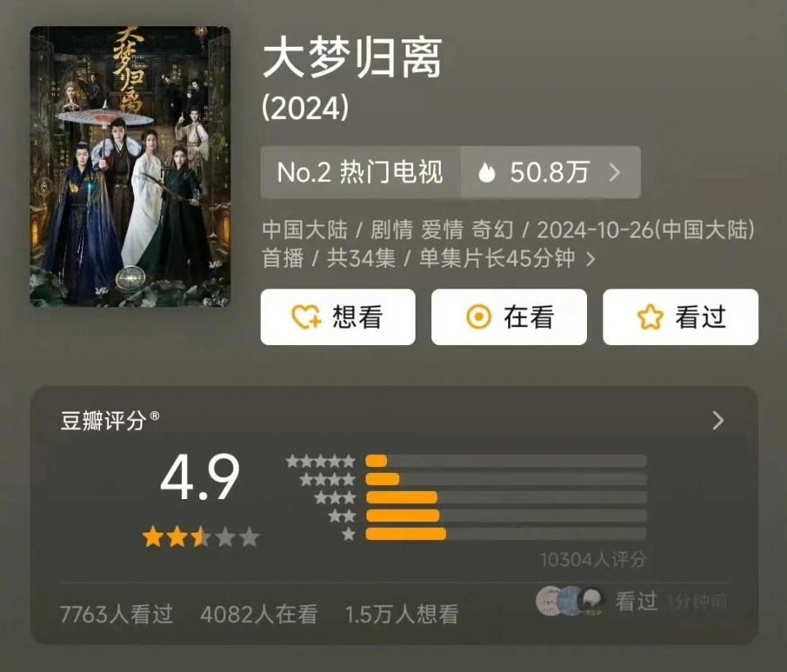Image resolution: width=787 pixels, height=672 pixels.
Task: Click the orange rating stars under 4.9
Action: pyautogui.click(x=200, y=538)
